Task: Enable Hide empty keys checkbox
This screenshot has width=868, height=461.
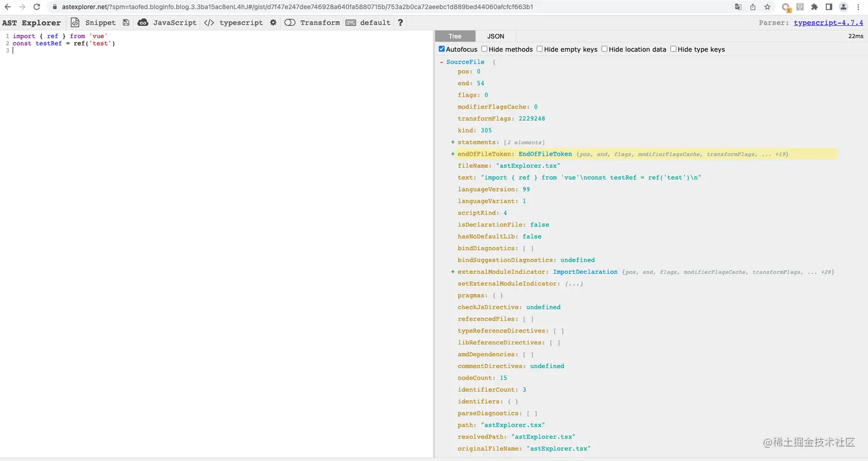Action: click(x=540, y=49)
